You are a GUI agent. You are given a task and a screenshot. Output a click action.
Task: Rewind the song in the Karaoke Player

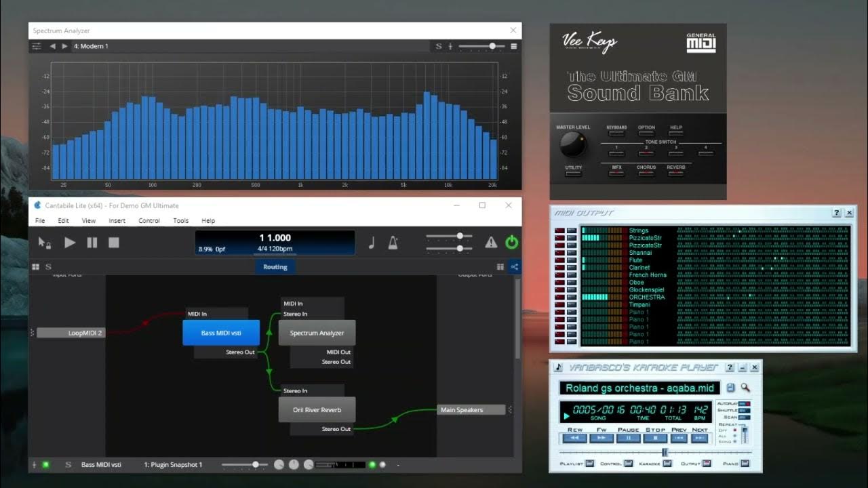[x=574, y=438]
